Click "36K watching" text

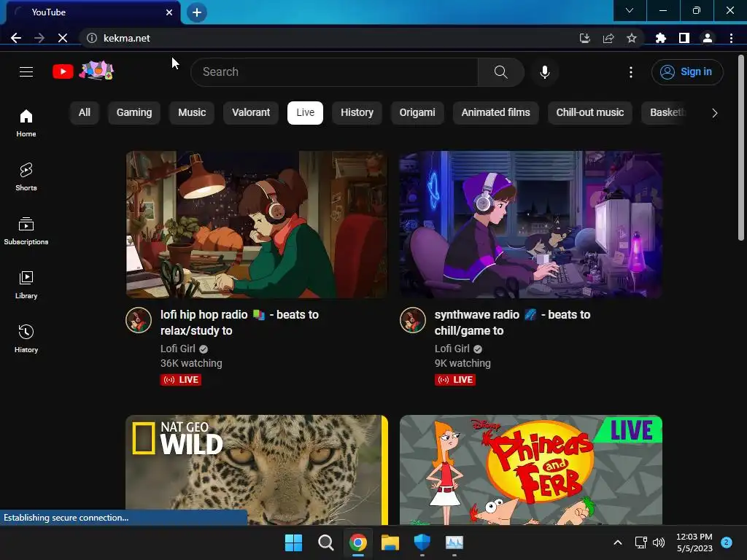(x=191, y=363)
